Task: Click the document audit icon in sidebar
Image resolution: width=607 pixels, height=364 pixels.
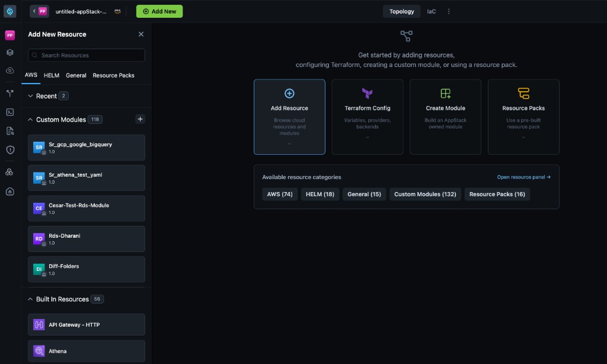Action: pyautogui.click(x=9, y=130)
